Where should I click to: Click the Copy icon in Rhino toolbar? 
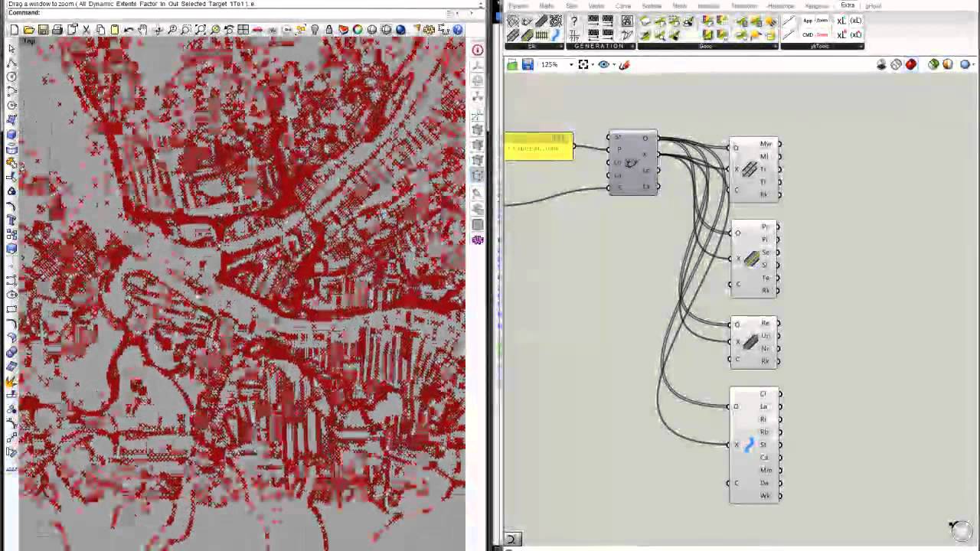coord(100,30)
